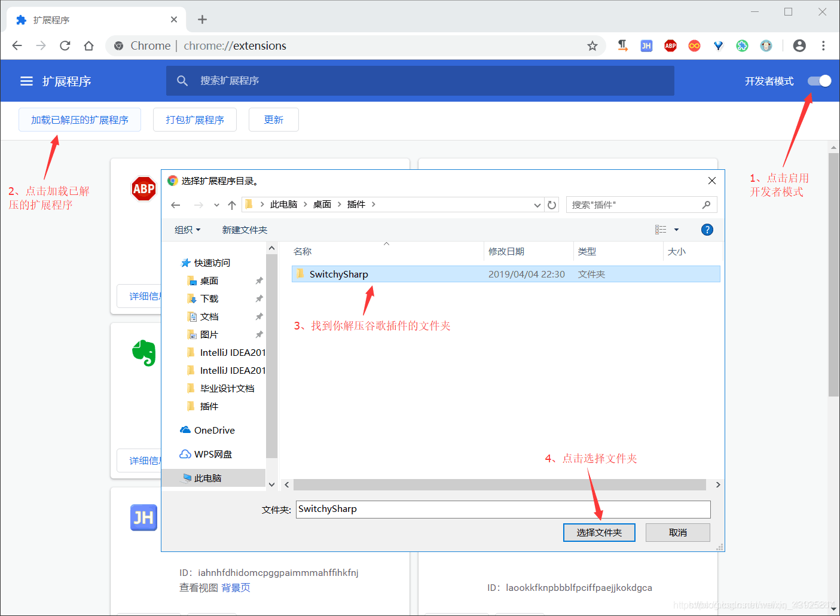Open the dialog help icon

click(707, 230)
